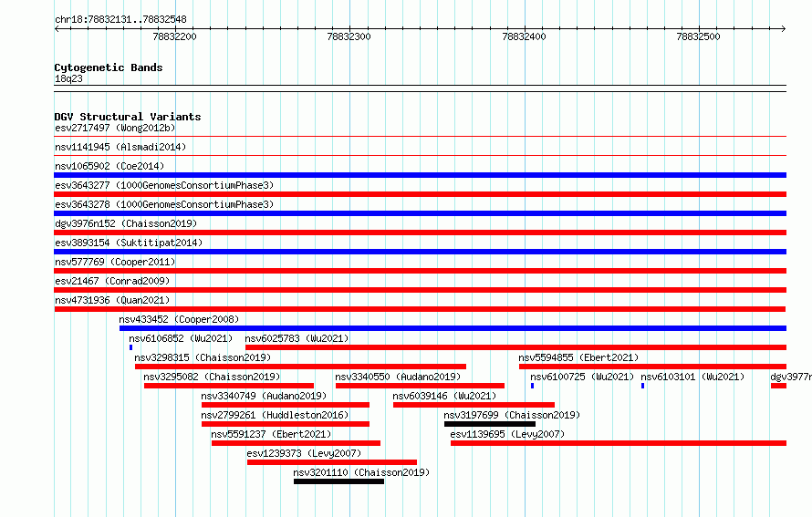Select the red bar under esv3643277

(x=420, y=194)
